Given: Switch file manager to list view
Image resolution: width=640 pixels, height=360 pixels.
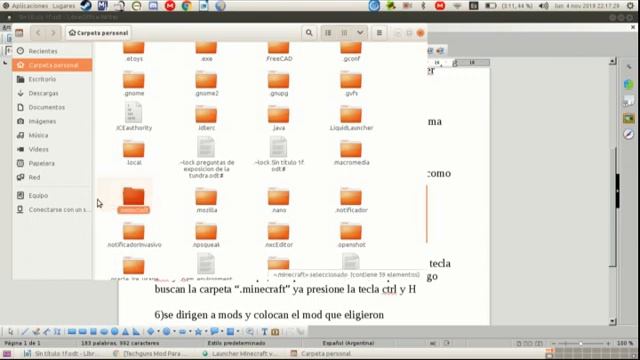Looking at the screenshot, I should click(328, 33).
